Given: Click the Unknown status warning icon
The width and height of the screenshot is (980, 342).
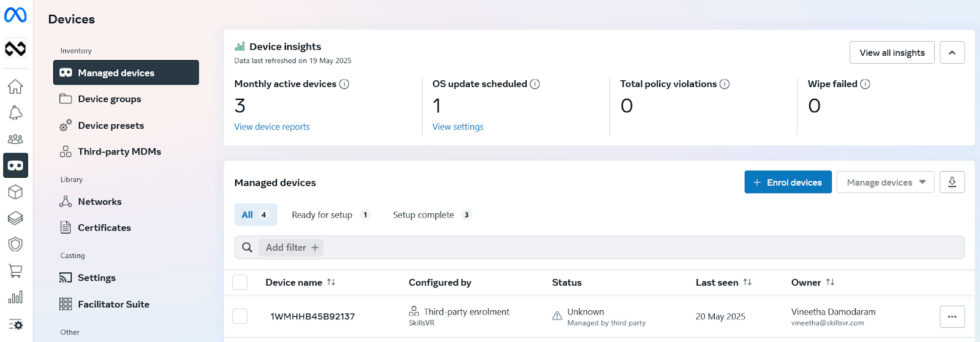Looking at the screenshot, I should coord(557,316).
